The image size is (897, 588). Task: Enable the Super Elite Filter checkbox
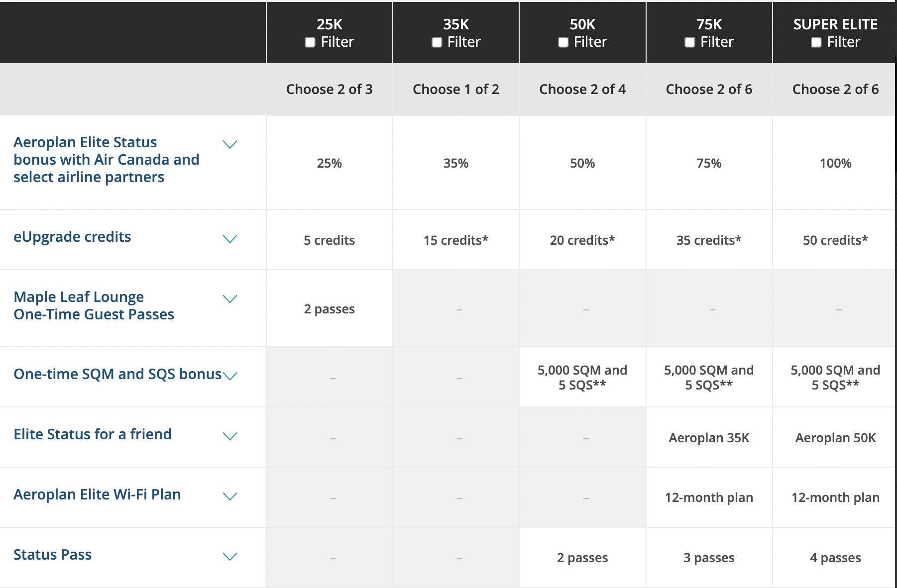pyautogui.click(x=816, y=42)
